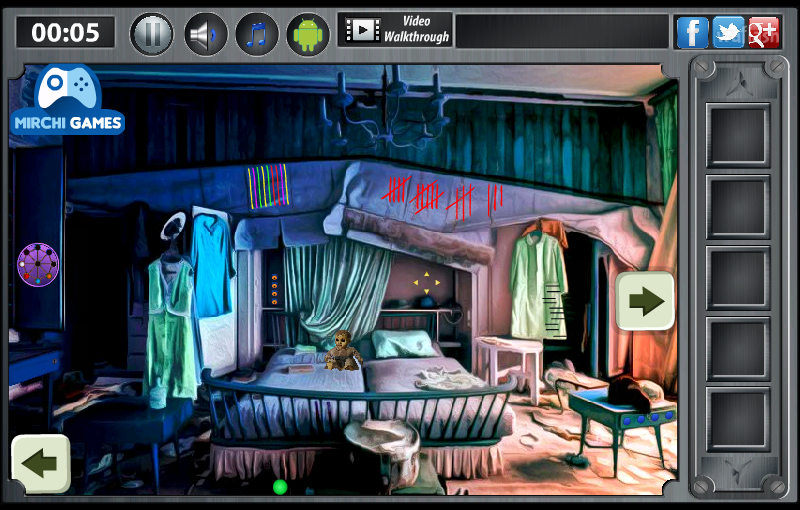Viewport: 800px width, 510px height.
Task: Mute sound effects with the speaker button
Action: click(x=205, y=34)
